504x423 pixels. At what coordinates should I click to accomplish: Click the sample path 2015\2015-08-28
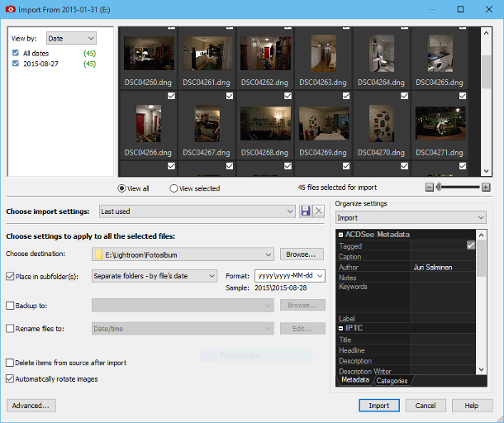pyautogui.click(x=280, y=288)
